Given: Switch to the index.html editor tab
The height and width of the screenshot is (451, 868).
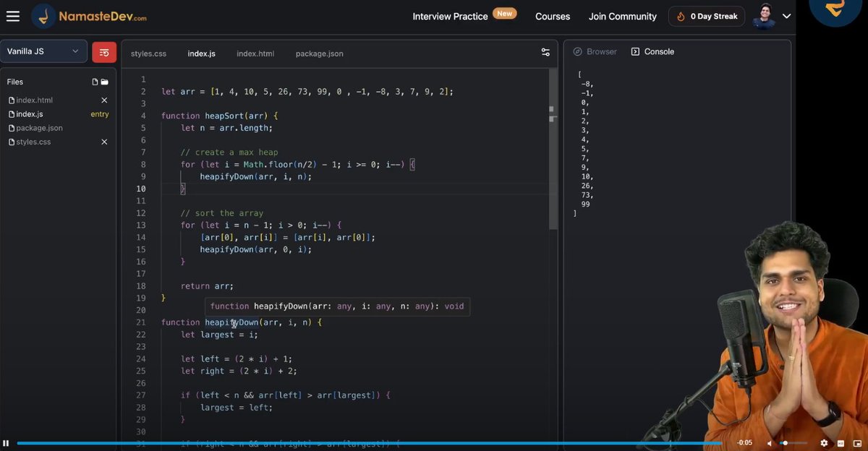Looking at the screenshot, I should click(255, 53).
